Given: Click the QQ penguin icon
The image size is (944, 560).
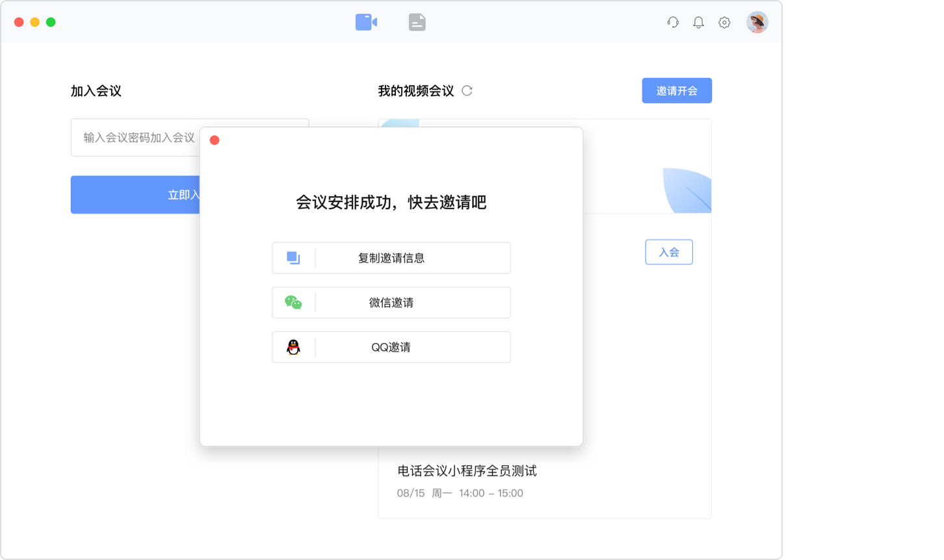Looking at the screenshot, I should (293, 347).
